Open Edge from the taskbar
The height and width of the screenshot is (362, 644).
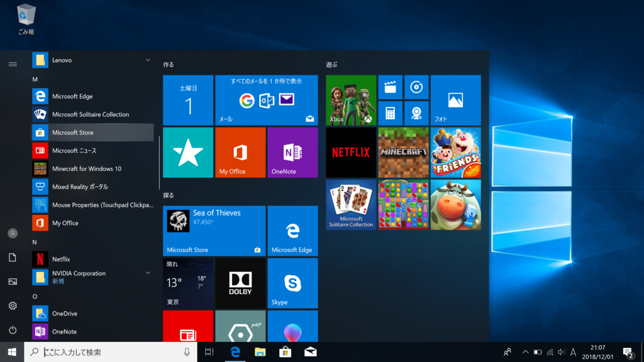tap(235, 352)
